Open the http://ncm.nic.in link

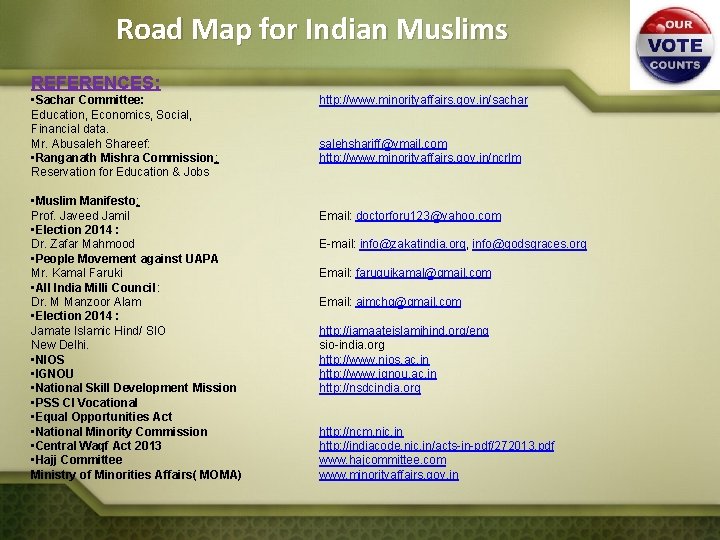361,432
